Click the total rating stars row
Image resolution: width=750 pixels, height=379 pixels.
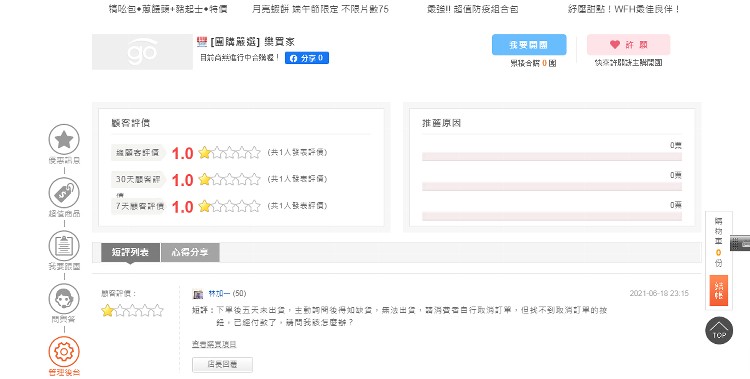229,153
